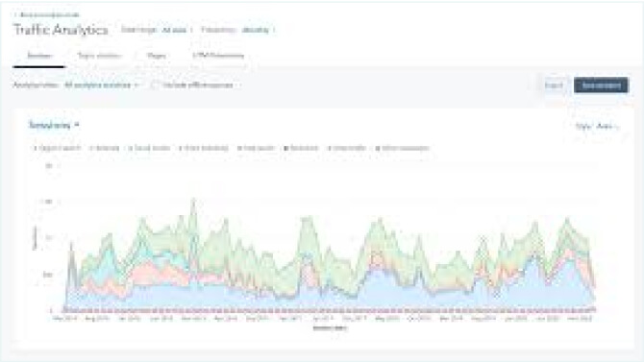The image size is (644, 362).
Task: Switch to the Pages tab
Action: (157, 56)
